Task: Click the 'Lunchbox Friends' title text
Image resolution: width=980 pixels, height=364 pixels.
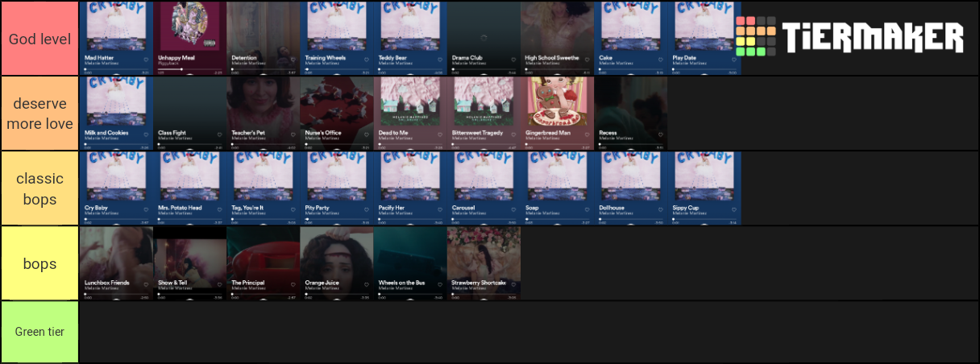Action: point(107,283)
